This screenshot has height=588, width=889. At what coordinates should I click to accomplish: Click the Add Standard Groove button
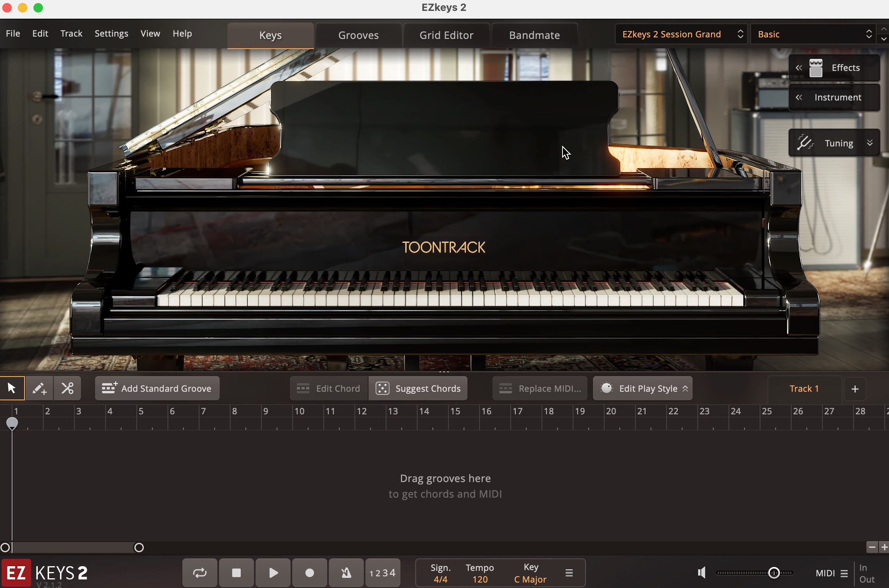click(x=157, y=388)
